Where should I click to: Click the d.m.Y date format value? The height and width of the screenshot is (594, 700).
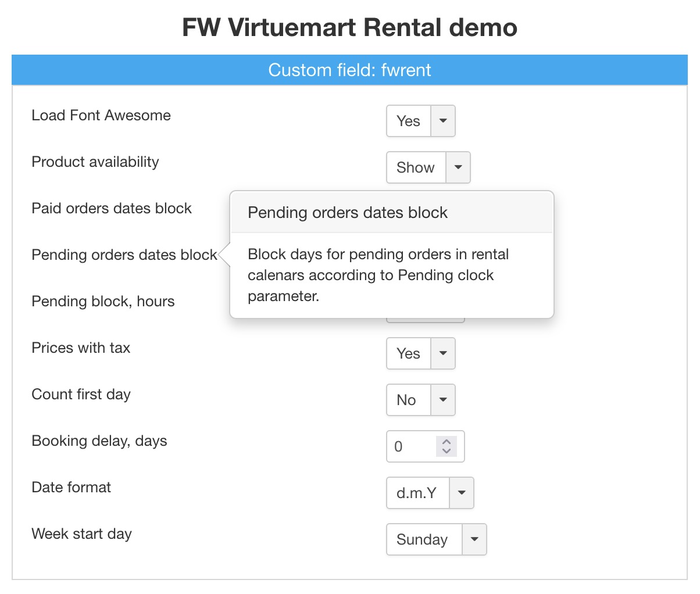pyautogui.click(x=416, y=493)
